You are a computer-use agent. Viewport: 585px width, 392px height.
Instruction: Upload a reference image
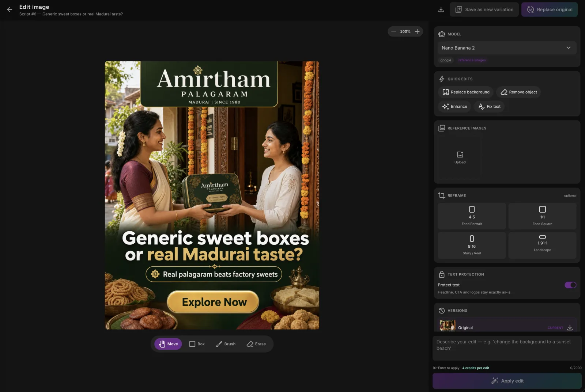[460, 157]
